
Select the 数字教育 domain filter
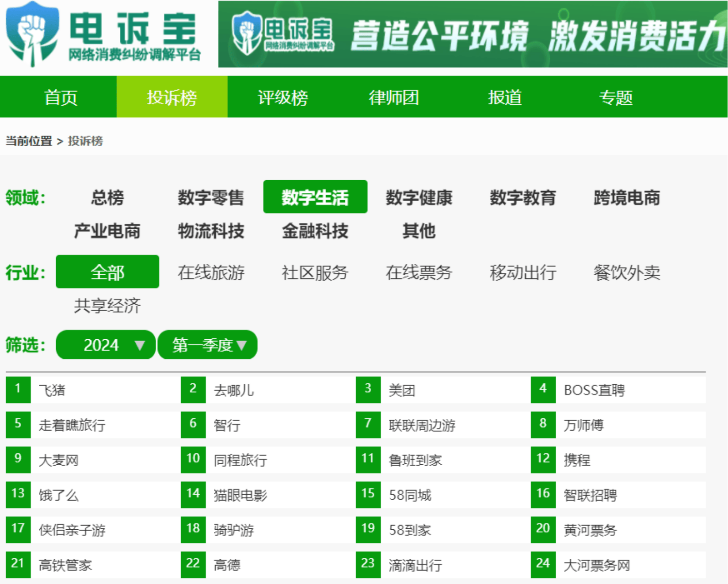point(523,197)
